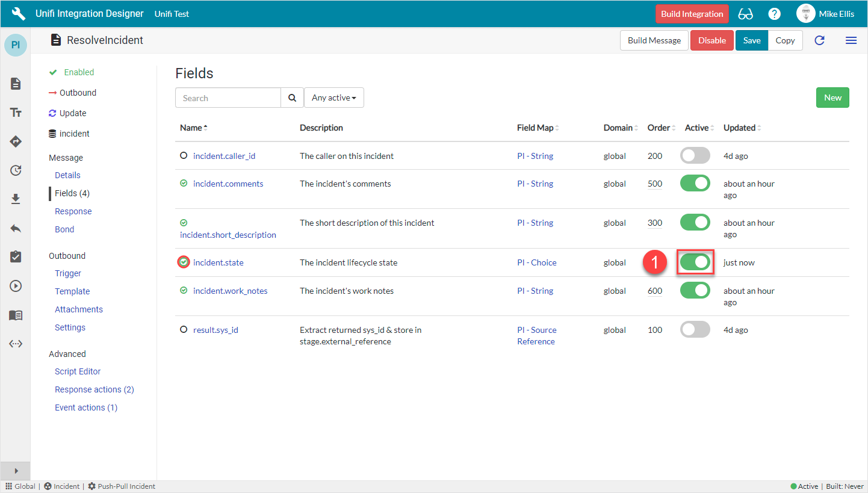Open the Any active filter dropdown
Image resolution: width=868 pixels, height=493 pixels.
pyautogui.click(x=333, y=98)
